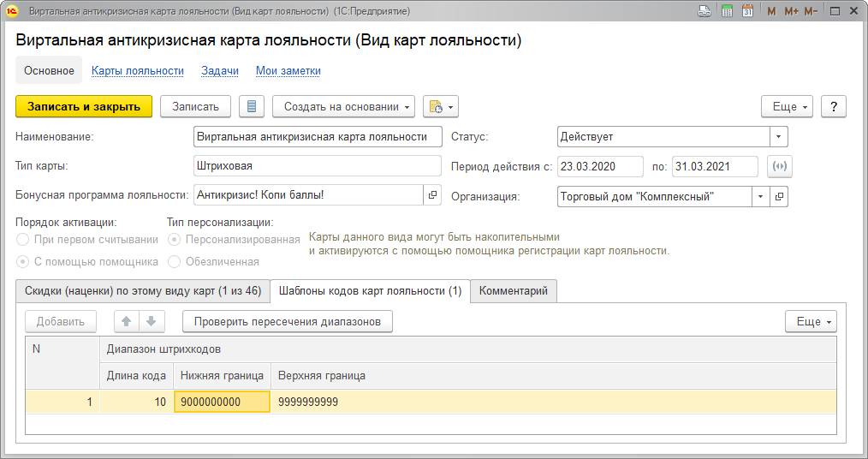Click the open button beside Бонусная программа лояльности
This screenshot has height=459, width=868.
pyautogui.click(x=432, y=195)
